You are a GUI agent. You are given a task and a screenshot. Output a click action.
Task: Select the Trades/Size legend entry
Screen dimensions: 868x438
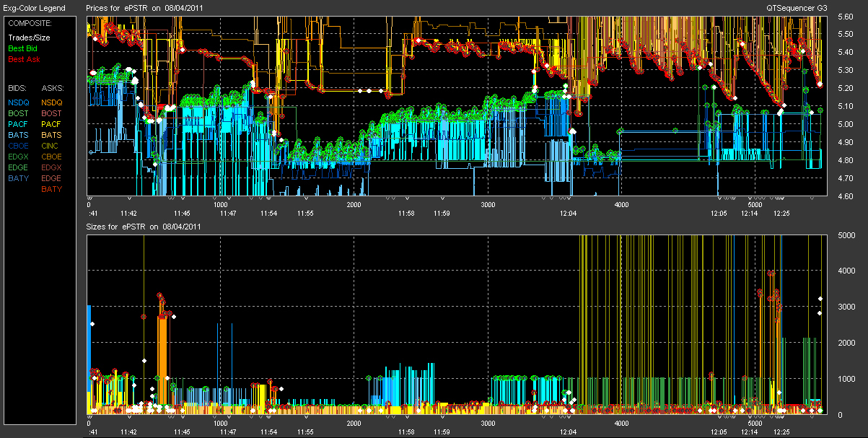30,38
